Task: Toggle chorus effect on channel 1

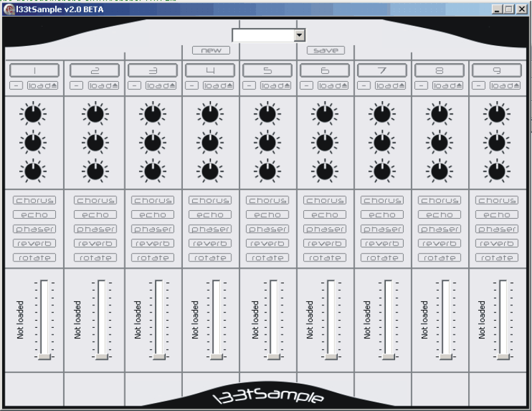Action: click(34, 200)
